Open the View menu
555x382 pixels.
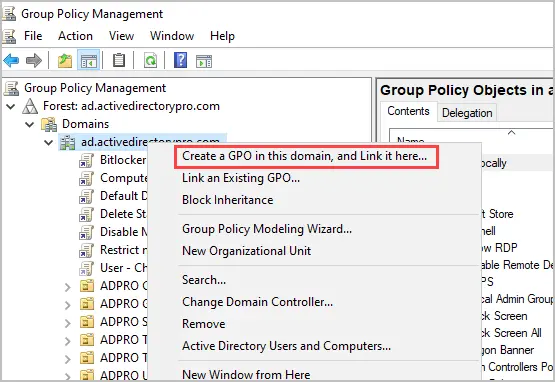coord(121,36)
